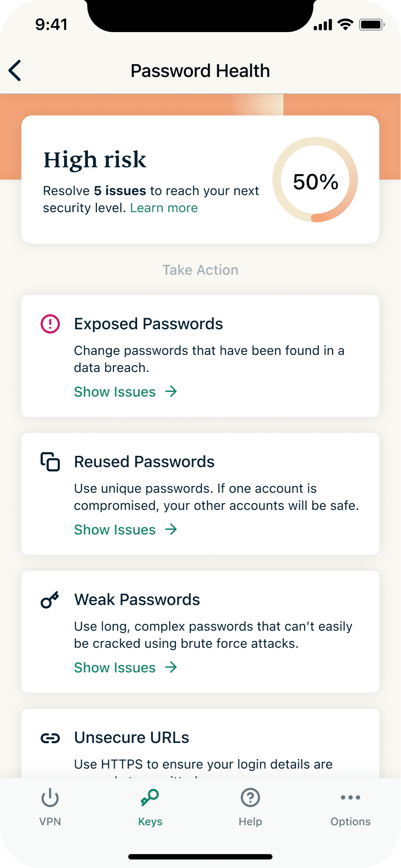This screenshot has height=868, width=401.
Task: Click the Exposed Passwords alert icon
Action: coord(50,324)
